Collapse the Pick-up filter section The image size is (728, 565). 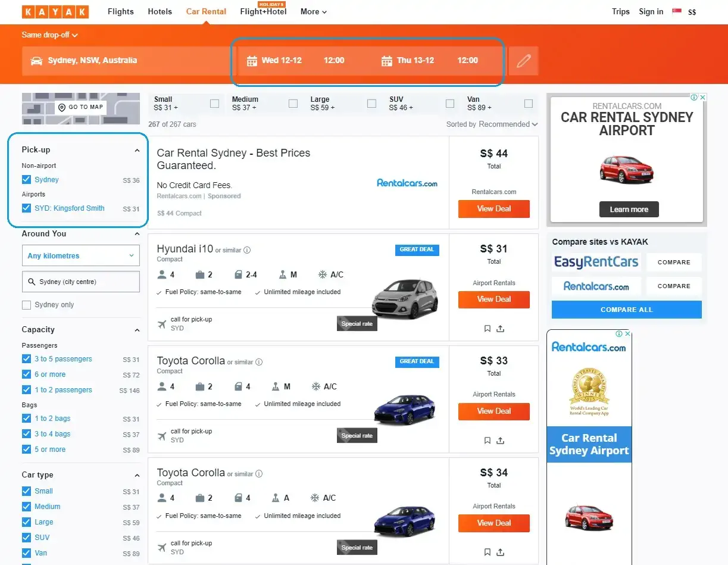point(137,151)
